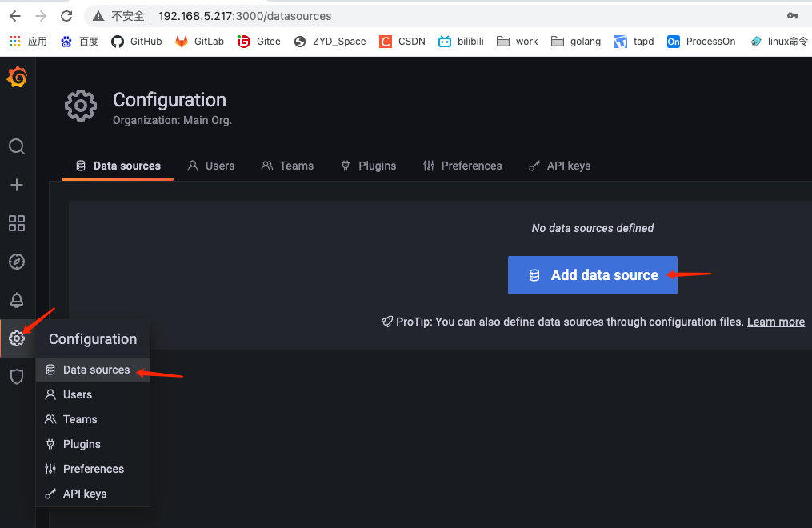This screenshot has height=528, width=812.
Task: Open the Configuration gear in sidebar
Action: (x=17, y=338)
